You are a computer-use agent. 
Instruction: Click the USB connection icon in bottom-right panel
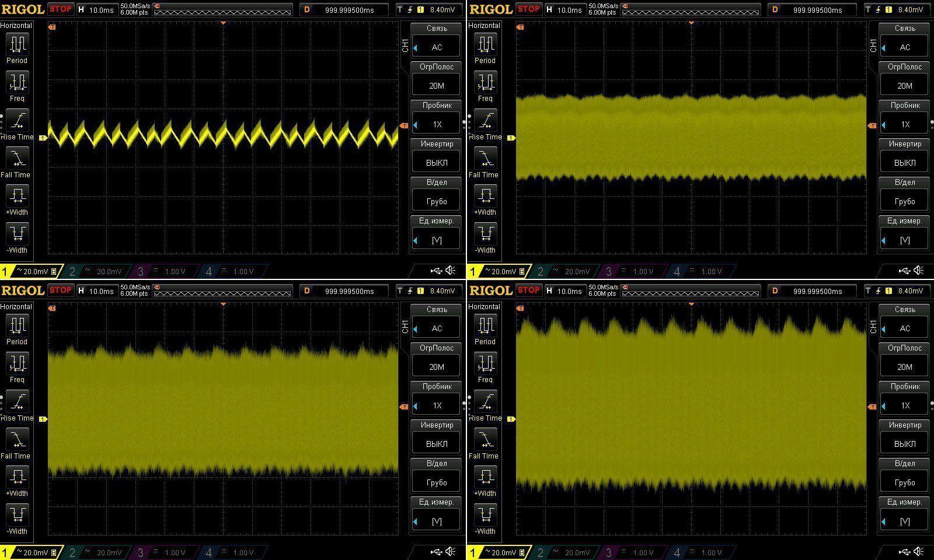[904, 551]
